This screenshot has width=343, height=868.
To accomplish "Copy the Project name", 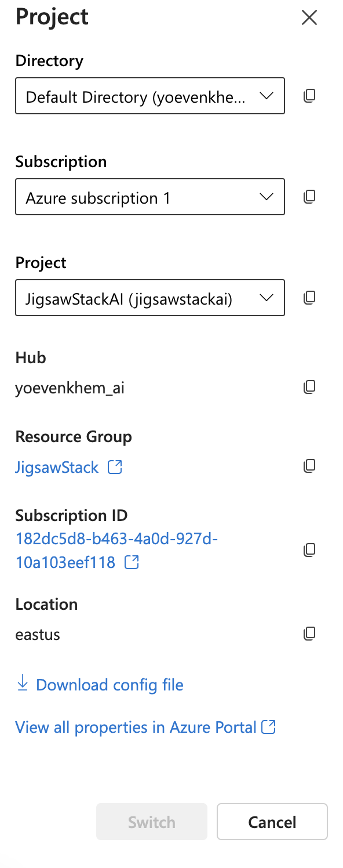I will point(310,298).
